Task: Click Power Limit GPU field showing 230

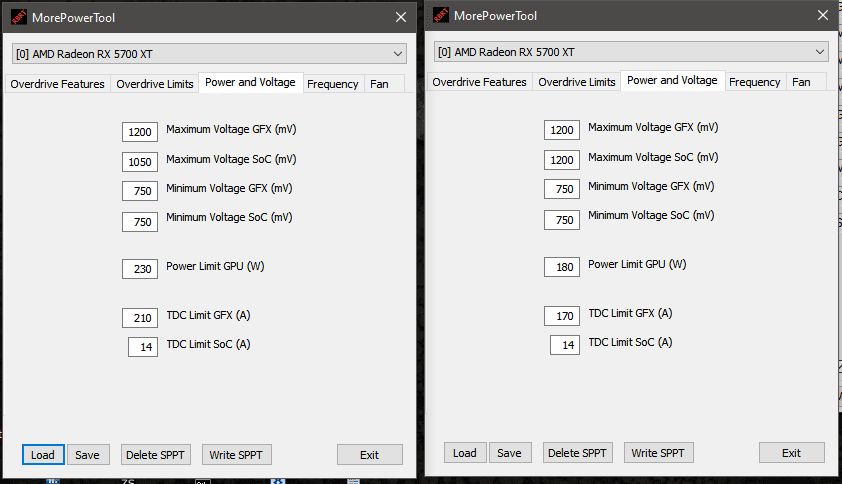Action: [x=140, y=269]
